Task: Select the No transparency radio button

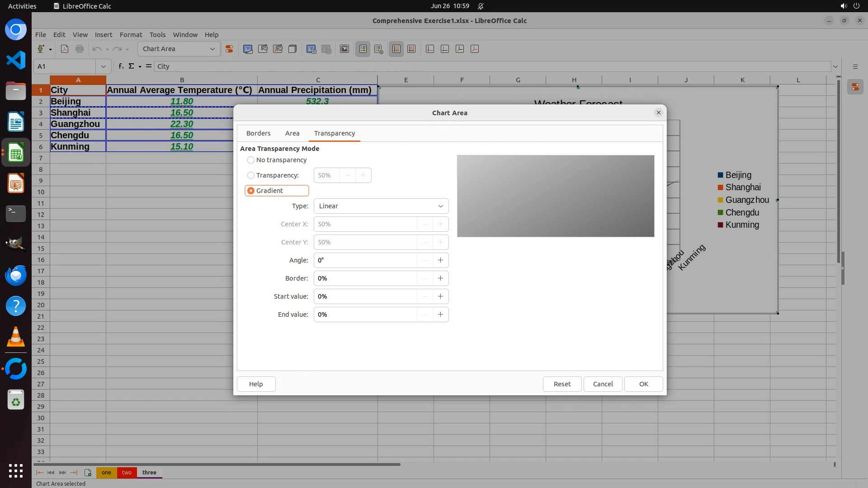Action: tap(251, 160)
